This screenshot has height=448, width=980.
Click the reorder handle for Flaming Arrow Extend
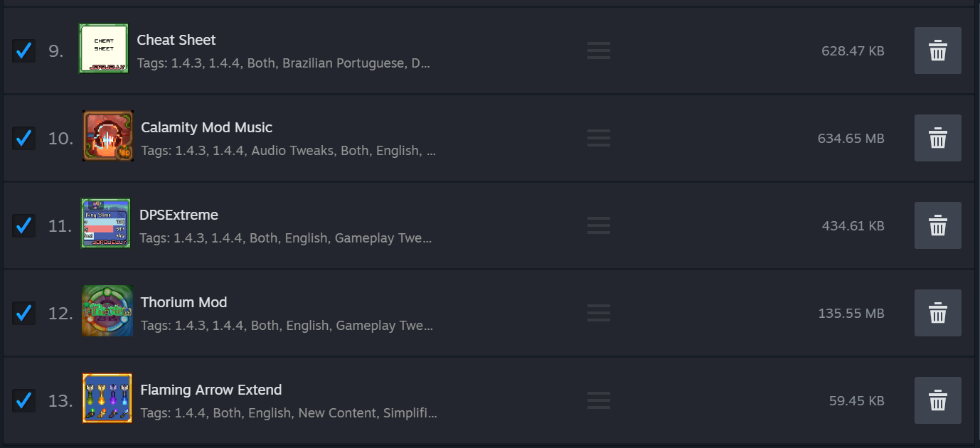599,400
